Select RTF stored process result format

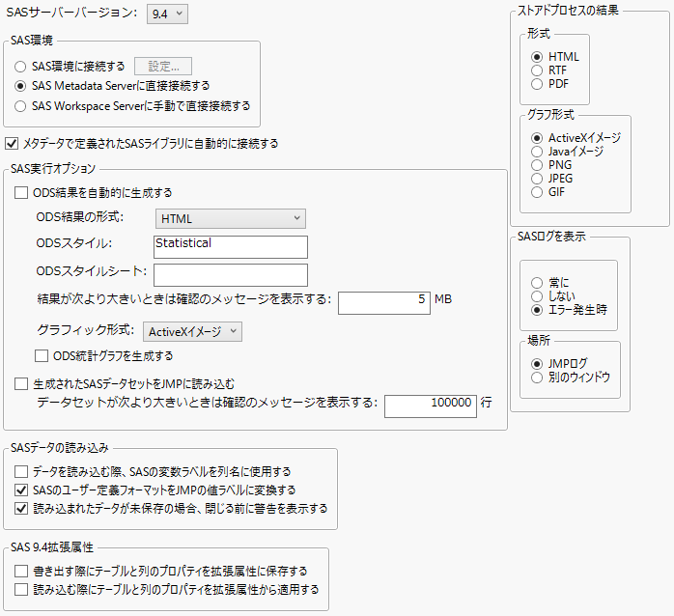537,70
